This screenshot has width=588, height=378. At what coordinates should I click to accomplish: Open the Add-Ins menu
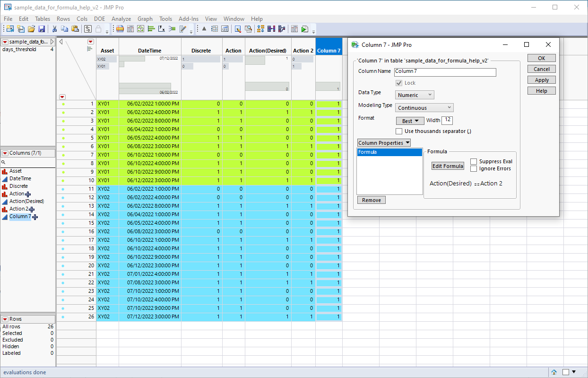(189, 19)
